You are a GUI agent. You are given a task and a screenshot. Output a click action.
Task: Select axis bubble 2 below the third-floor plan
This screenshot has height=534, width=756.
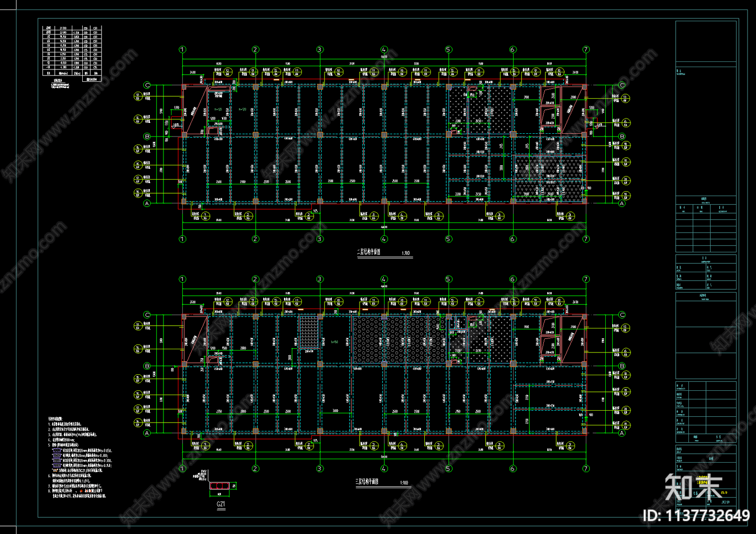click(256, 469)
